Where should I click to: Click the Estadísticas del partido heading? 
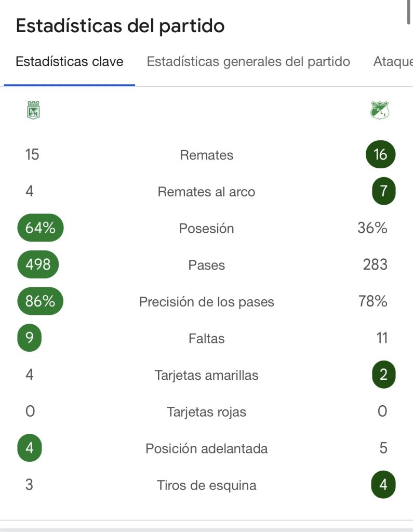point(121,25)
